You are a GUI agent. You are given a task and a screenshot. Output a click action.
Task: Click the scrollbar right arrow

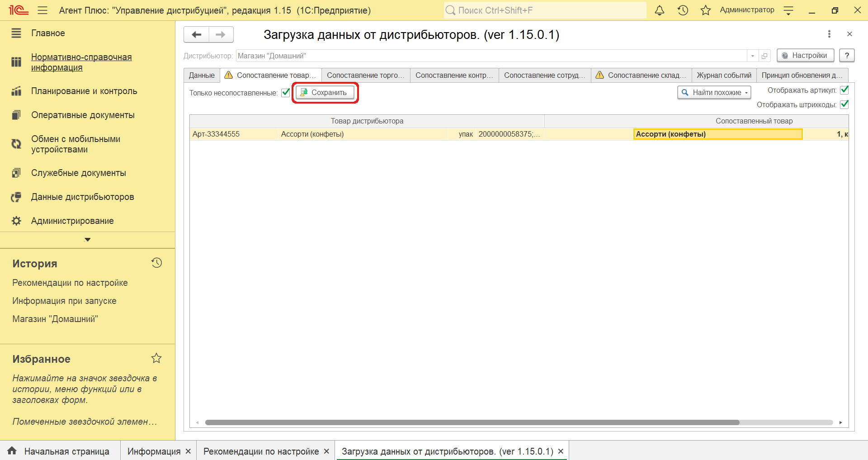(x=840, y=422)
